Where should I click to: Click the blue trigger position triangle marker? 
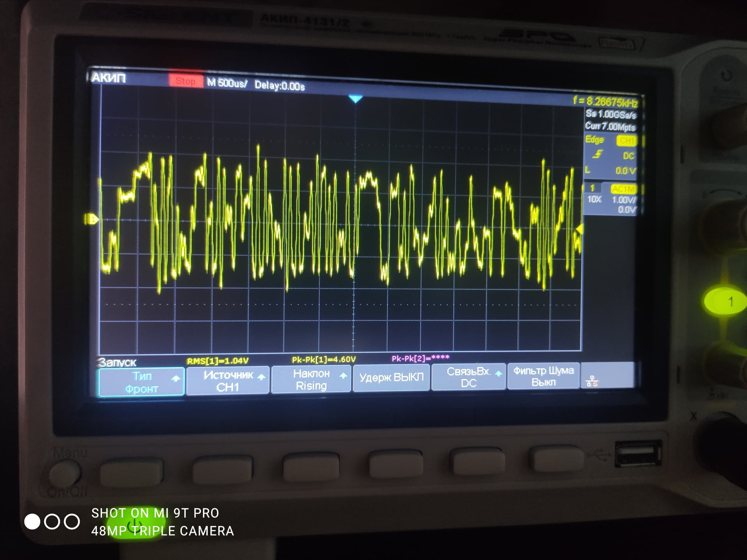pyautogui.click(x=355, y=99)
